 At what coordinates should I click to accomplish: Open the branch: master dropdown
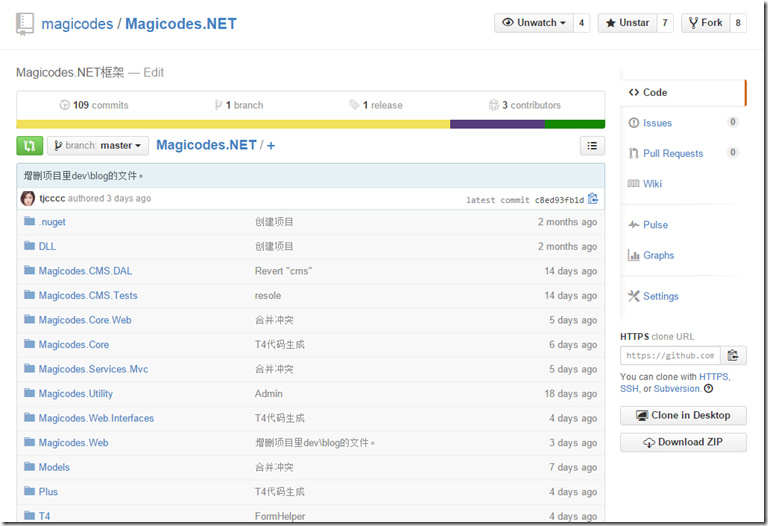coord(98,145)
